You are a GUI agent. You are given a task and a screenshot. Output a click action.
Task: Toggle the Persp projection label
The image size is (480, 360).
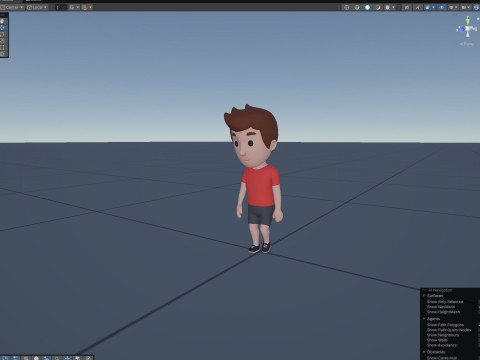click(x=467, y=44)
